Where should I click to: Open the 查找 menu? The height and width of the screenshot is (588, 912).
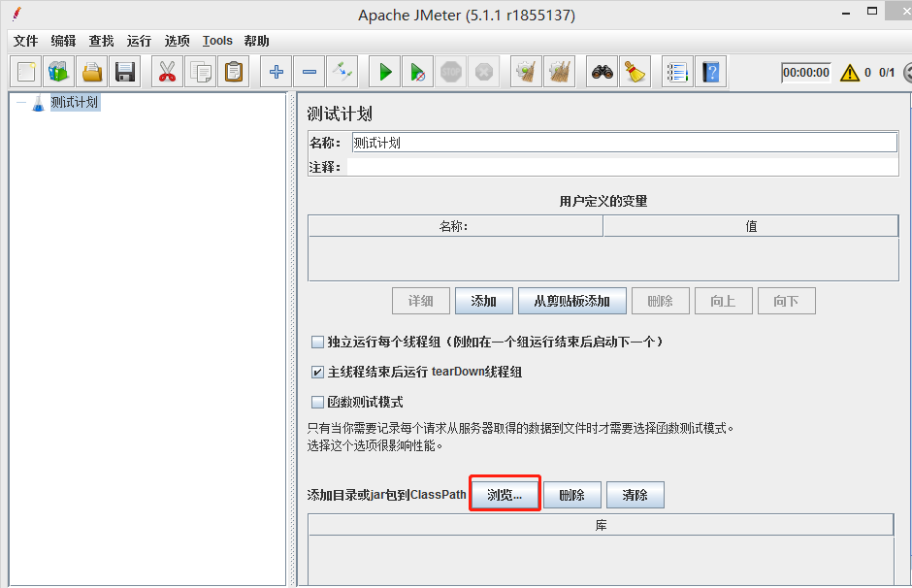[x=101, y=41]
